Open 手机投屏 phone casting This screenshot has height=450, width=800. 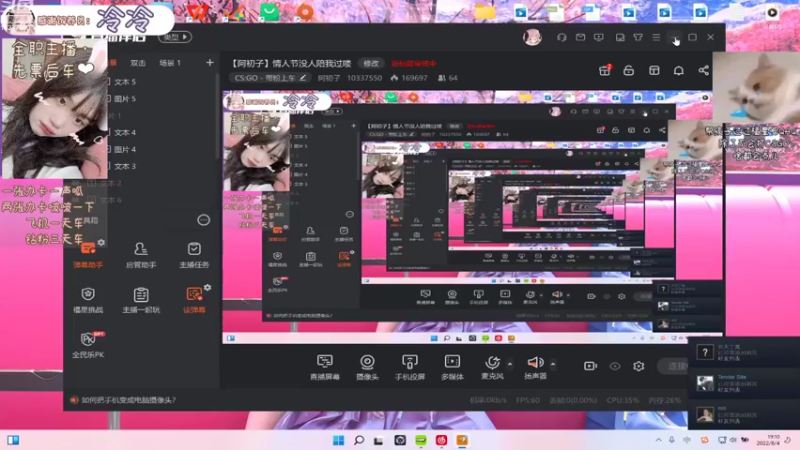coord(410,367)
